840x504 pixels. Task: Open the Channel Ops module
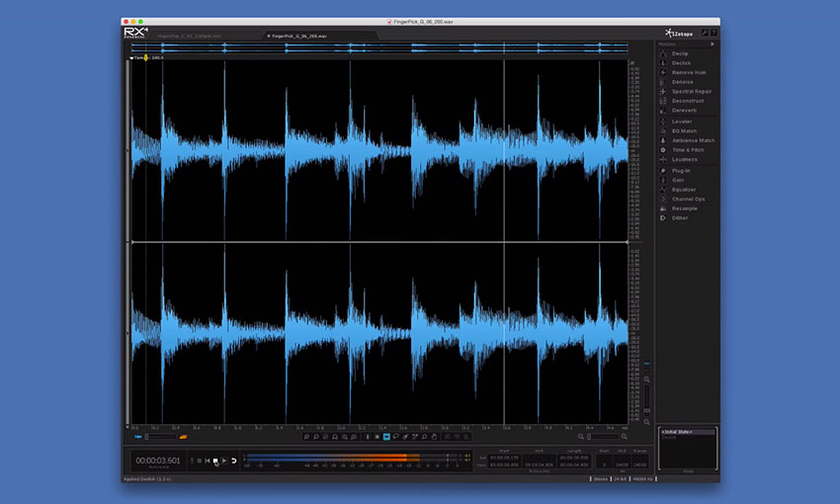click(x=688, y=200)
